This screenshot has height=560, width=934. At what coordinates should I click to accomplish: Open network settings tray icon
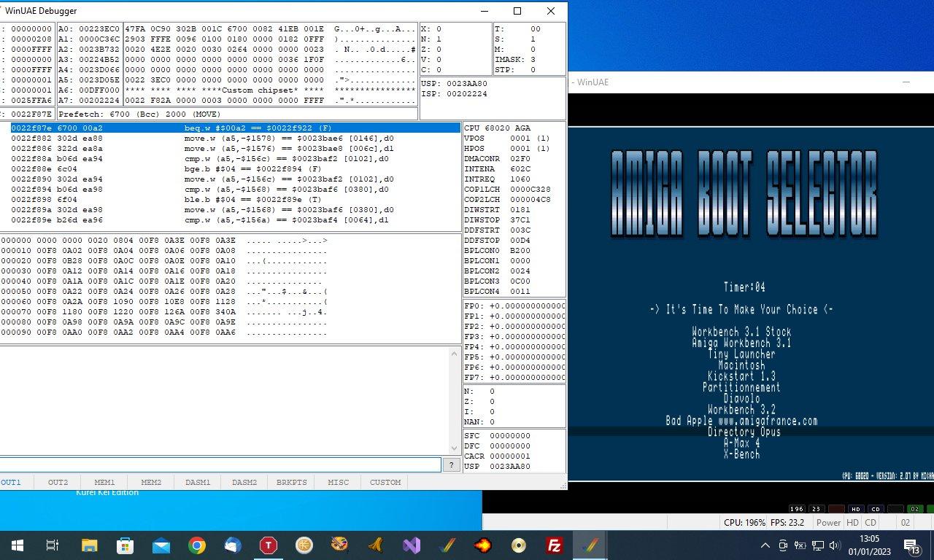(817, 545)
